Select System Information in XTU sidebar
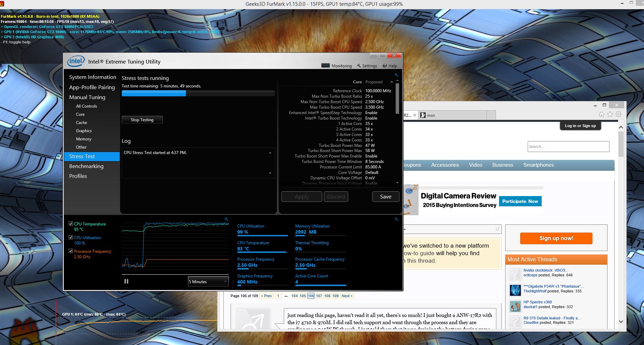Viewport: 644px width, 345px height. (92, 77)
